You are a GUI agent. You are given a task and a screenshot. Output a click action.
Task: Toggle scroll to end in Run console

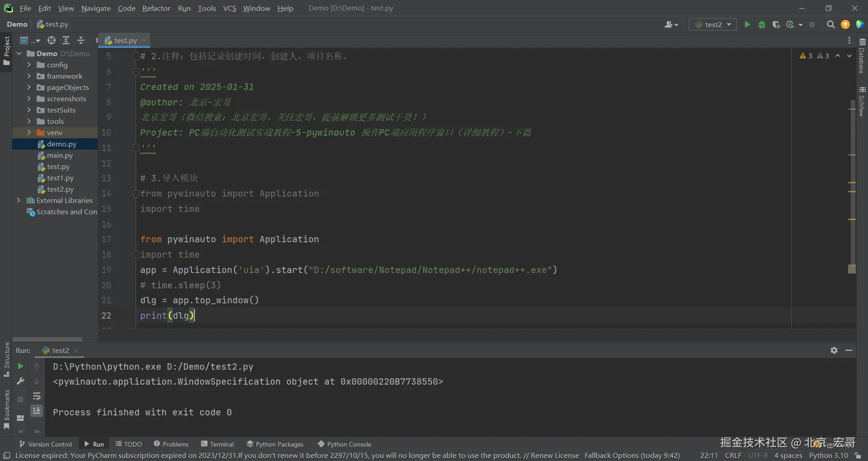37,410
